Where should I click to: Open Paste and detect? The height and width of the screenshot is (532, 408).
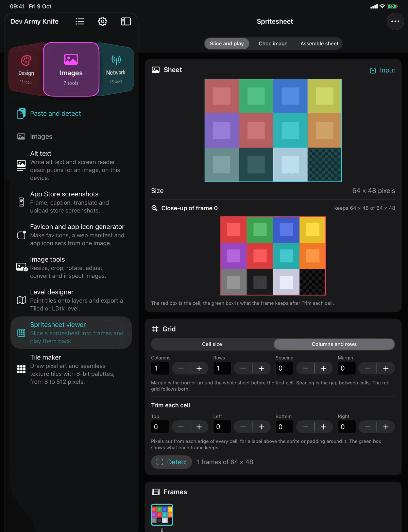[x=71, y=113]
